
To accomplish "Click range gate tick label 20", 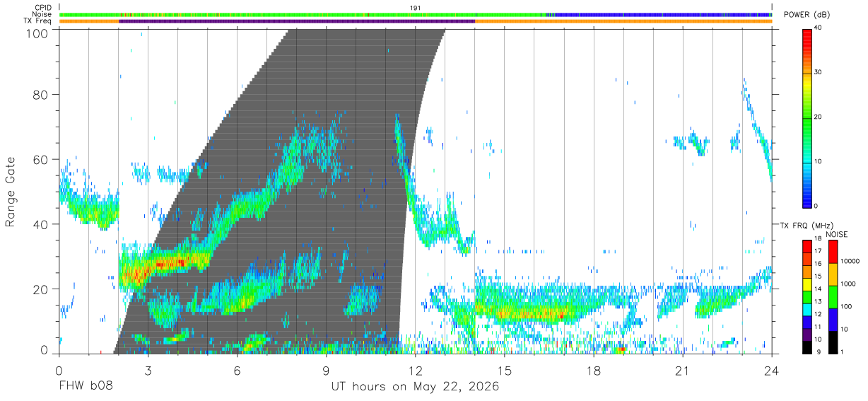I will click(x=40, y=289).
